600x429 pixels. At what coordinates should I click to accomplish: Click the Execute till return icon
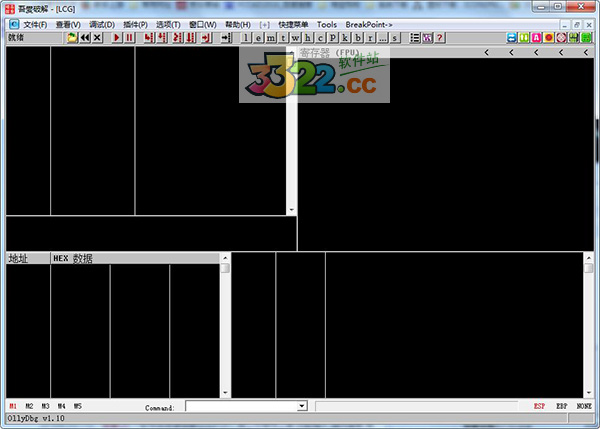coord(206,38)
